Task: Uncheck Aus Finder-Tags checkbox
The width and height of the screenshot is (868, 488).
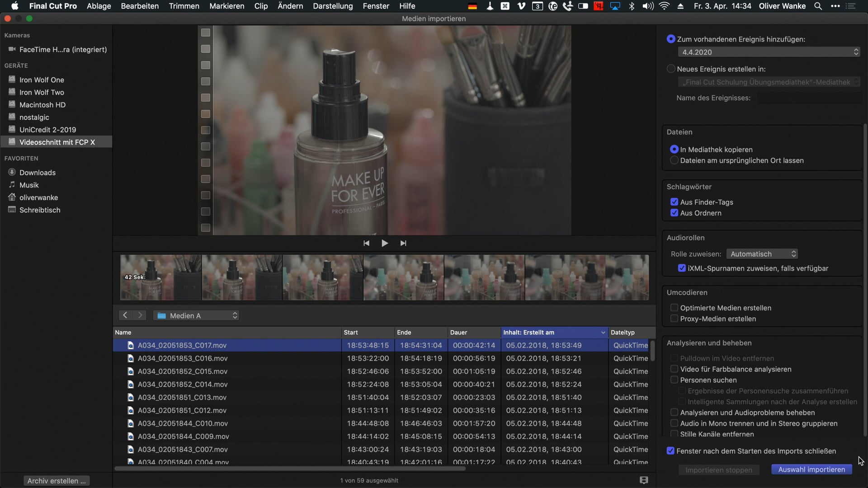Action: tap(674, 202)
